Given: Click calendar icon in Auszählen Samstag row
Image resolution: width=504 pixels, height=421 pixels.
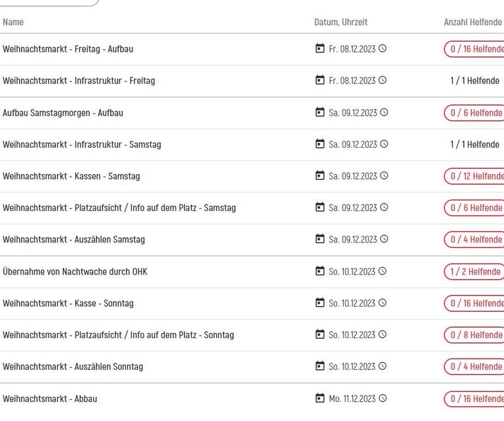Looking at the screenshot, I should pyautogui.click(x=320, y=239).
